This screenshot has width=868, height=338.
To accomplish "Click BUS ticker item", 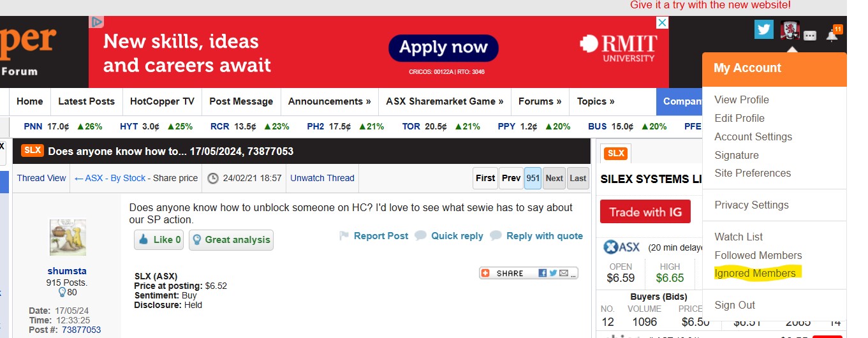I will (x=628, y=126).
